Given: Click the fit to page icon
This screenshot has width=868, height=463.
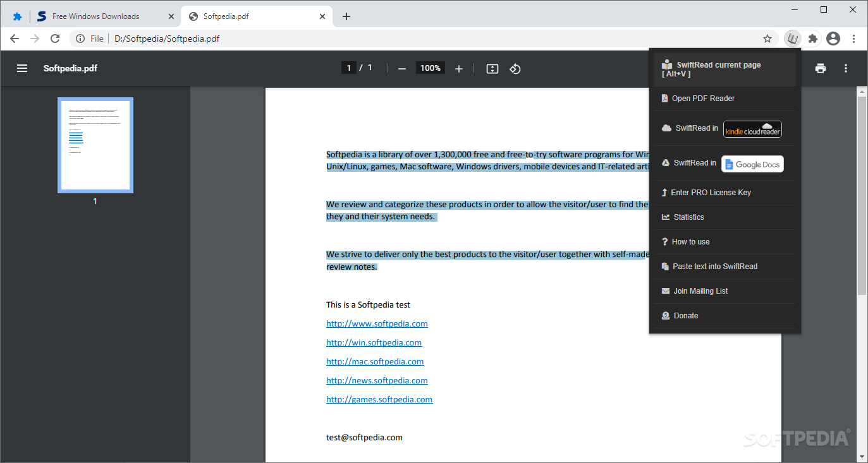Looking at the screenshot, I should click(x=492, y=68).
